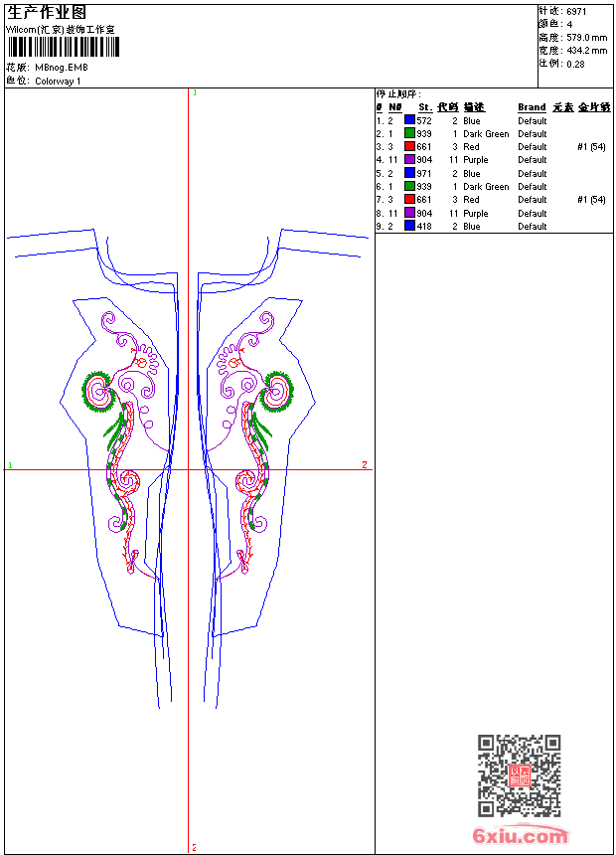
Task: Click sequin value '#1 (54)' in row 3
Action: [591, 147]
